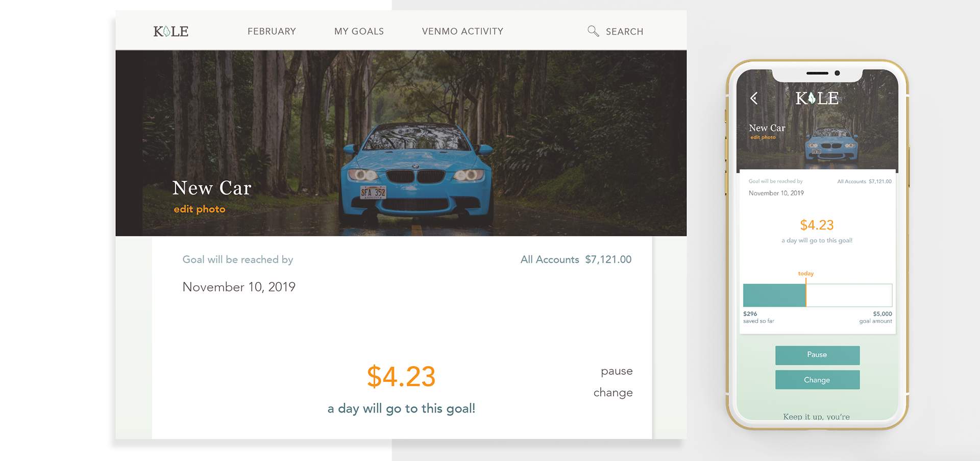Screen dimensions: 980x461
Task: Click the KALE logo in the desktop header
Action: [x=171, y=31]
